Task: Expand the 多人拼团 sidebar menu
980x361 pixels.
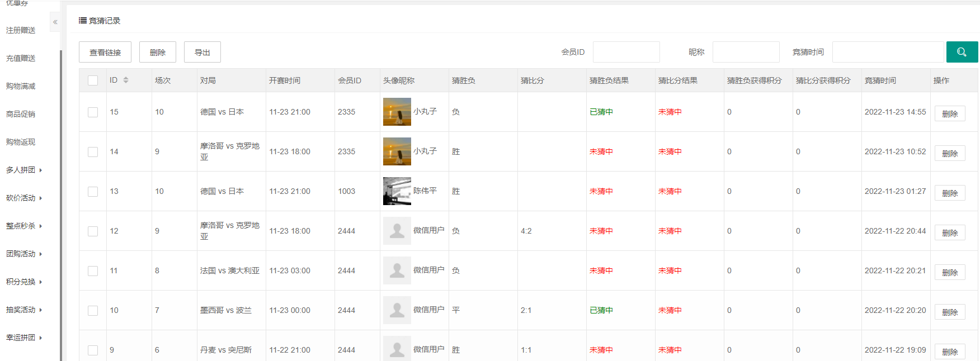Action: 24,170
